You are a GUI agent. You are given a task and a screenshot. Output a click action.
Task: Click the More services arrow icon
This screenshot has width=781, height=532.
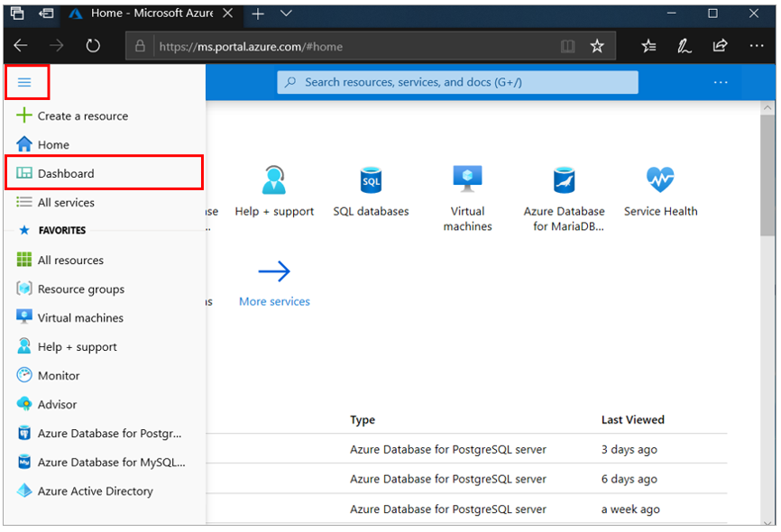pyautogui.click(x=274, y=271)
